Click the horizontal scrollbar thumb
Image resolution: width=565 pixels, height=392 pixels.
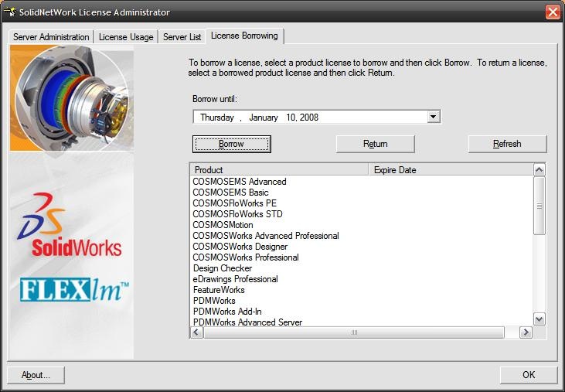click(x=354, y=332)
